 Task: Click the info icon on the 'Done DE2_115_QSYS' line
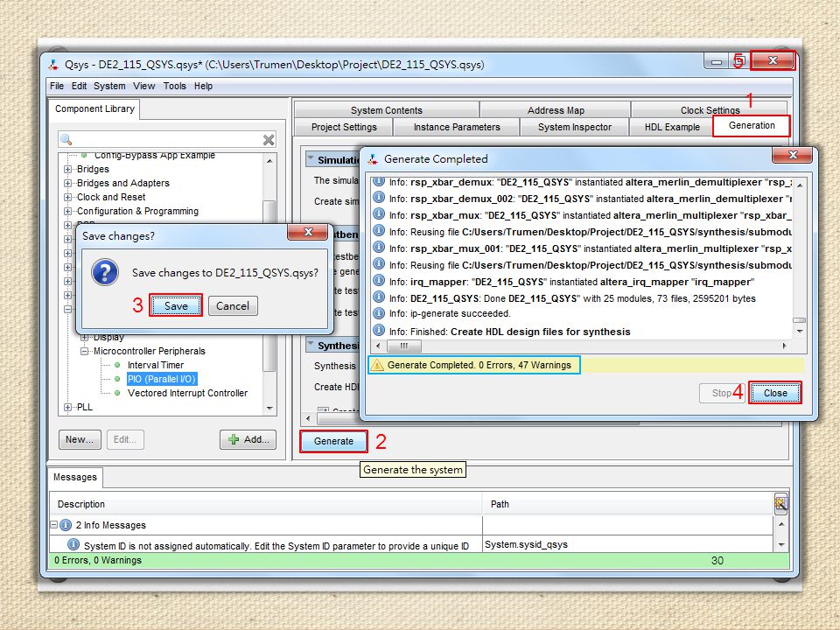tap(379, 297)
